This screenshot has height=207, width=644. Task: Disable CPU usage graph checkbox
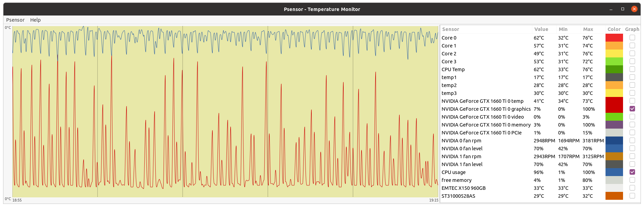(x=632, y=172)
